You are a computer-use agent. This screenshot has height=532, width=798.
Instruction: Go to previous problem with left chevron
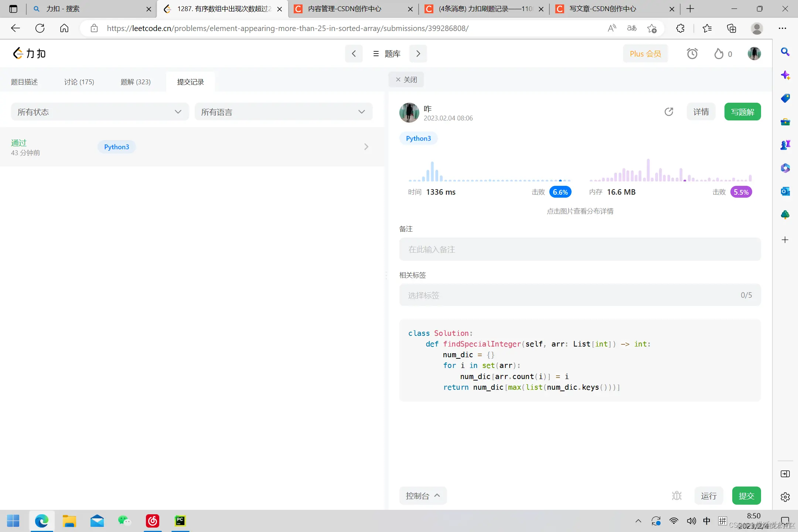tap(354, 54)
